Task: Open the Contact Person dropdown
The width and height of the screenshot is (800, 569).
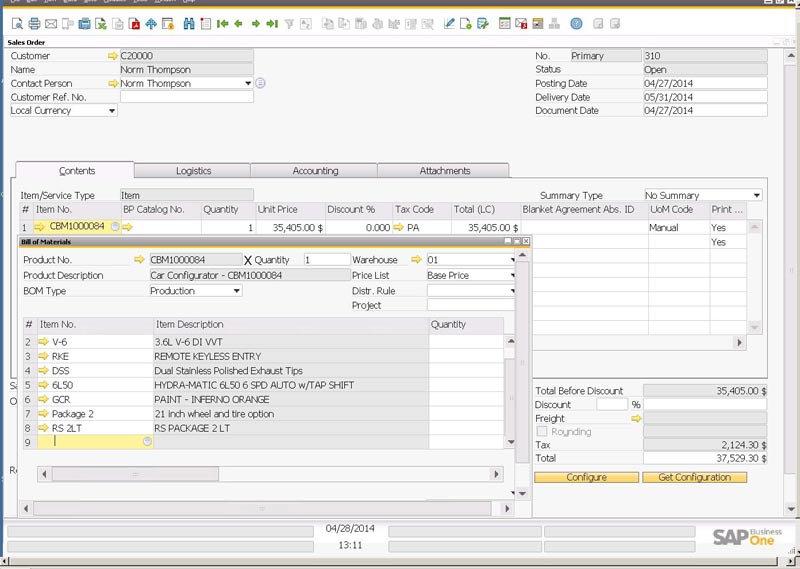Action: 248,83
